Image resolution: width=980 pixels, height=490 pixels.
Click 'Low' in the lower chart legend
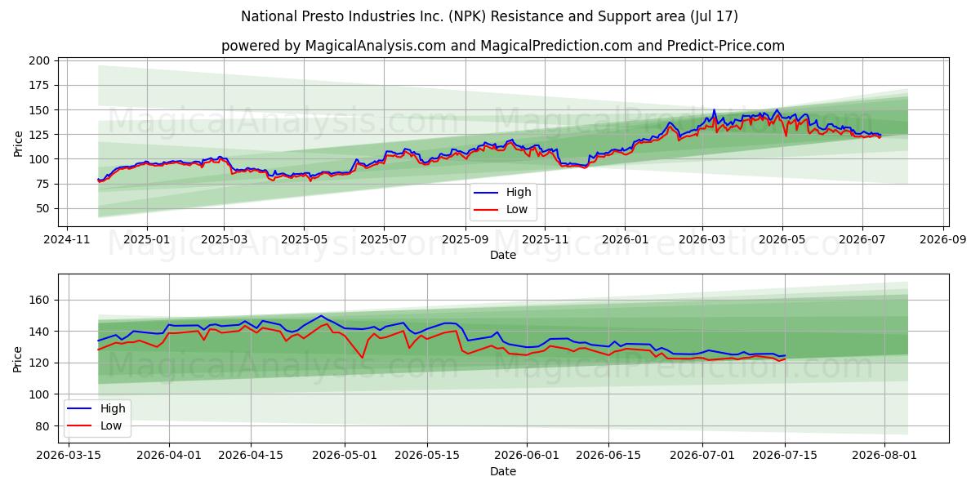tap(111, 425)
